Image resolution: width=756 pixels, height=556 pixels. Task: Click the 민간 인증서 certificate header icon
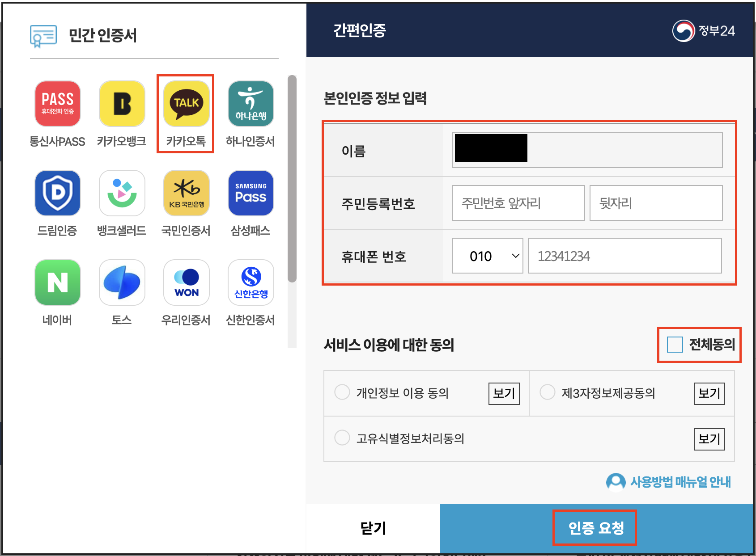pos(43,36)
